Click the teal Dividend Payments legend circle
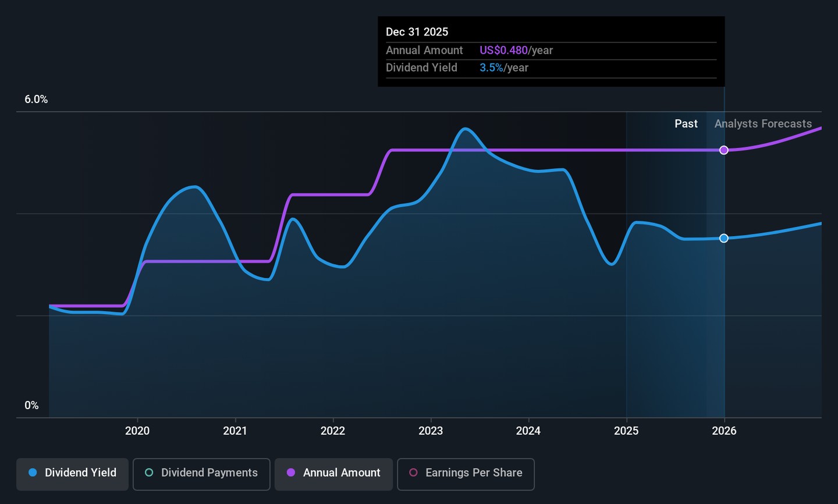The width and height of the screenshot is (838, 504). click(x=149, y=473)
